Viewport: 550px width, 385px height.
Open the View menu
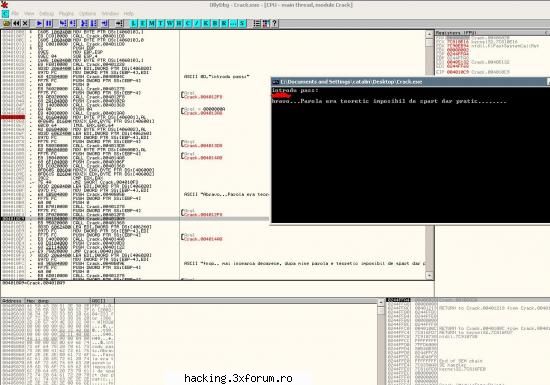pyautogui.click(x=29, y=13)
